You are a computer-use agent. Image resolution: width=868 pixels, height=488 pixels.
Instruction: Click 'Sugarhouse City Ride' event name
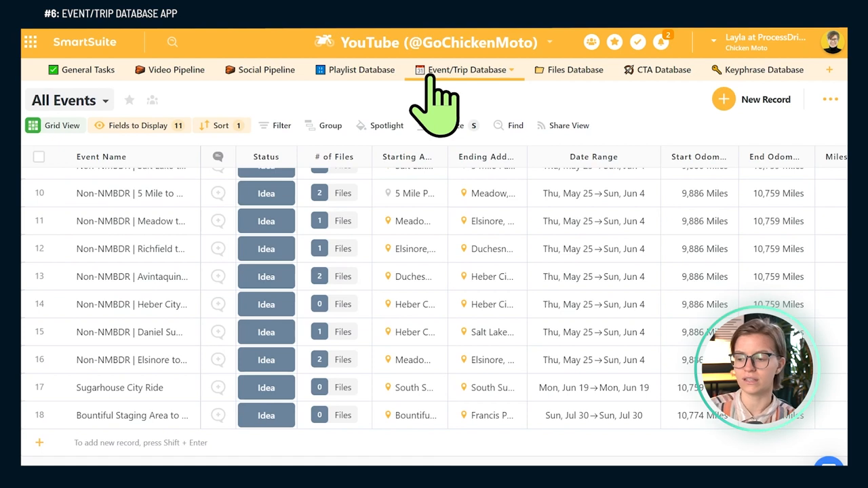click(119, 388)
